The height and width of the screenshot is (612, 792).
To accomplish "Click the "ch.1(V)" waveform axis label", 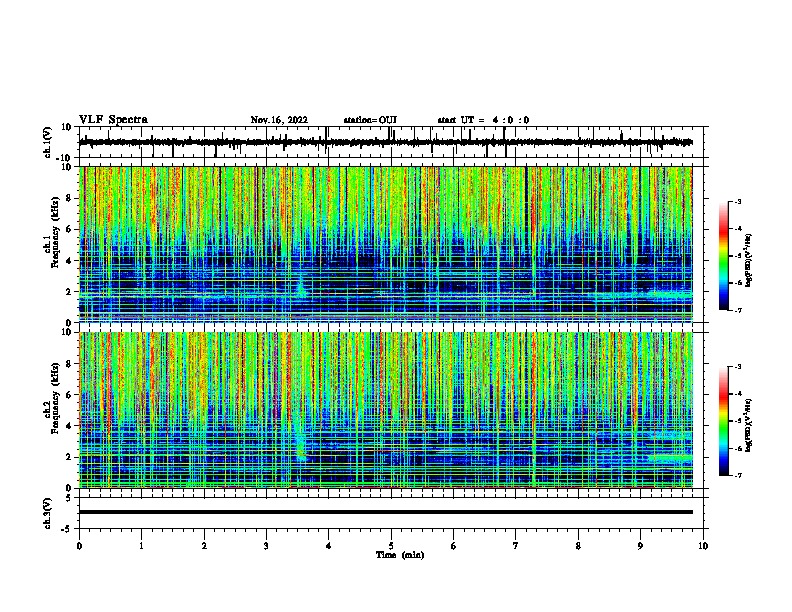I will [x=47, y=142].
